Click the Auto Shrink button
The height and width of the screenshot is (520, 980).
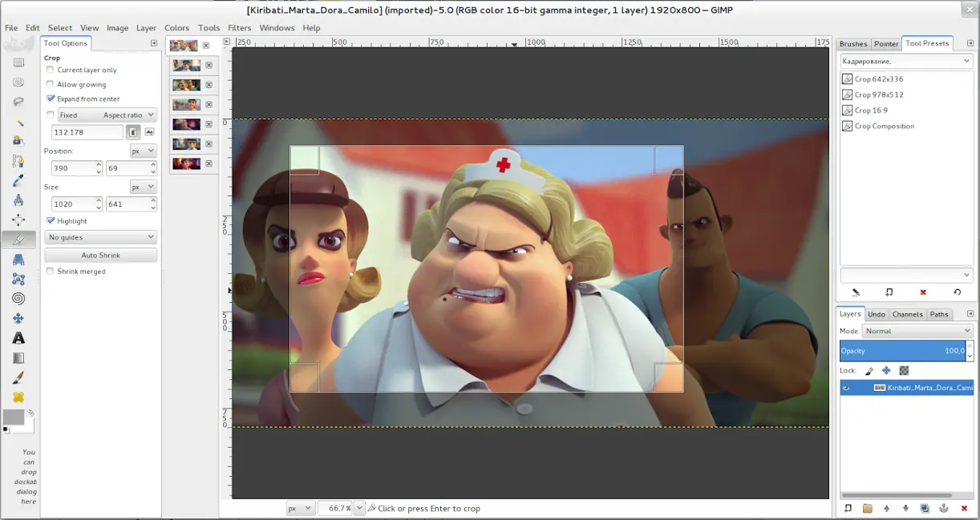tap(101, 255)
